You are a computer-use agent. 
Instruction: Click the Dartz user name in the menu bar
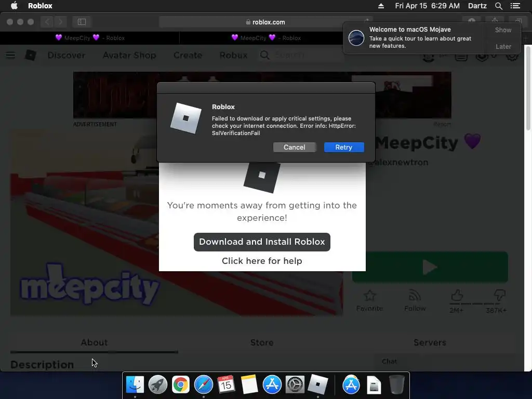(477, 6)
